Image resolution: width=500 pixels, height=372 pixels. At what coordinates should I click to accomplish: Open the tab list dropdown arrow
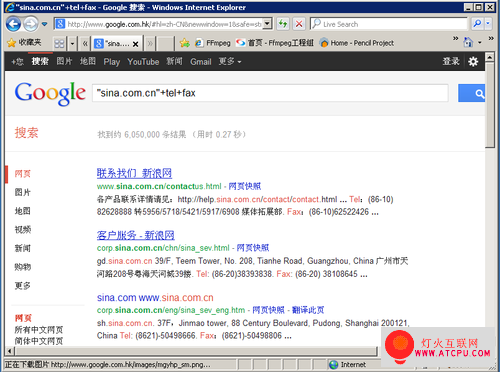click(72, 43)
